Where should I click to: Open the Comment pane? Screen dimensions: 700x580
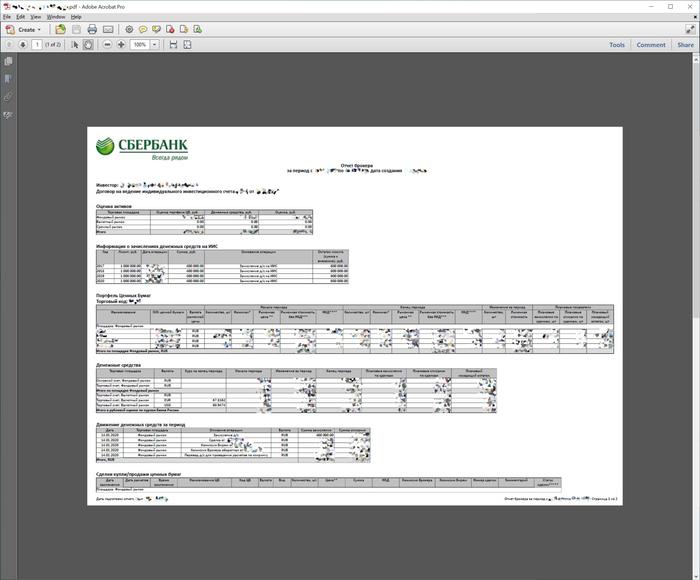pyautogui.click(x=651, y=45)
